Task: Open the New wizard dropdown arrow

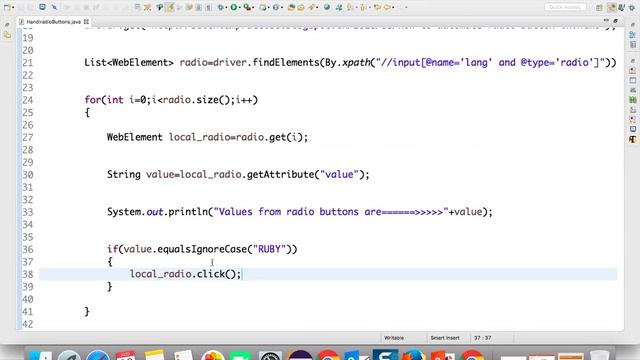Action: point(13,7)
